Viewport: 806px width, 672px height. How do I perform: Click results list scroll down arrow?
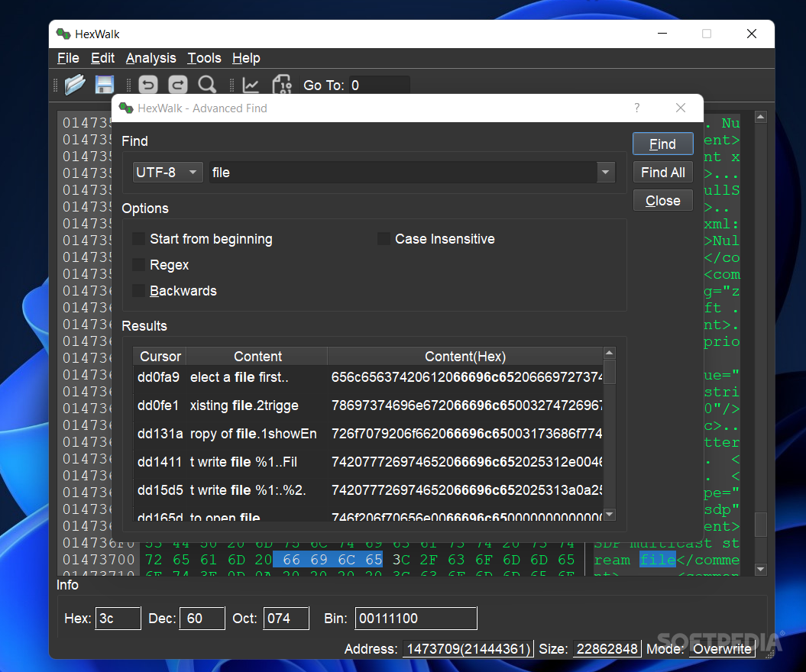pos(609,514)
